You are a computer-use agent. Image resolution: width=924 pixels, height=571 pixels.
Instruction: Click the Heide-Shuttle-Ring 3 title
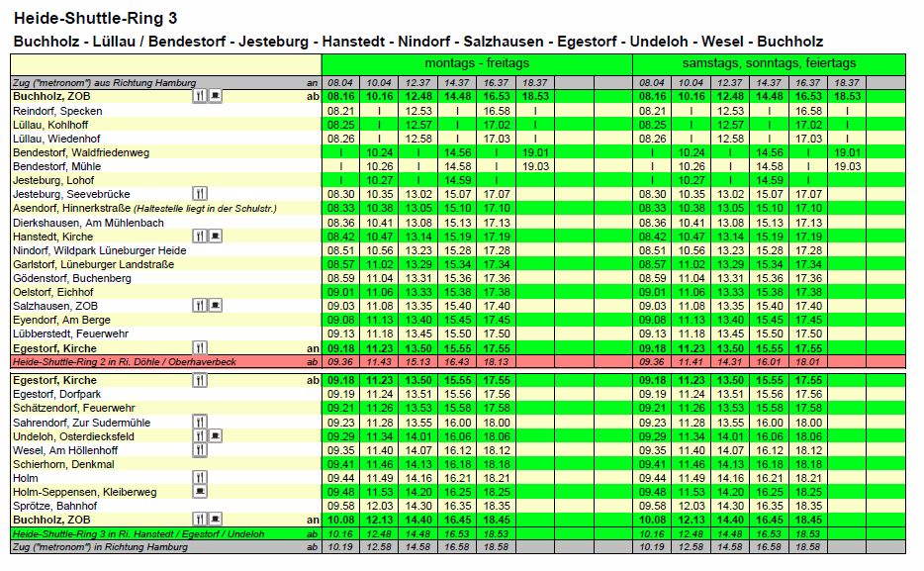[x=89, y=18]
